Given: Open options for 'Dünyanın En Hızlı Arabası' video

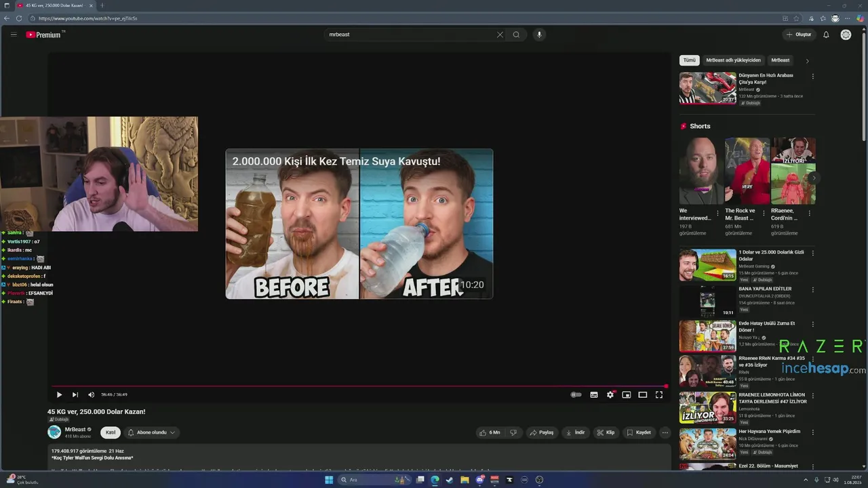Looking at the screenshot, I should coord(813,77).
